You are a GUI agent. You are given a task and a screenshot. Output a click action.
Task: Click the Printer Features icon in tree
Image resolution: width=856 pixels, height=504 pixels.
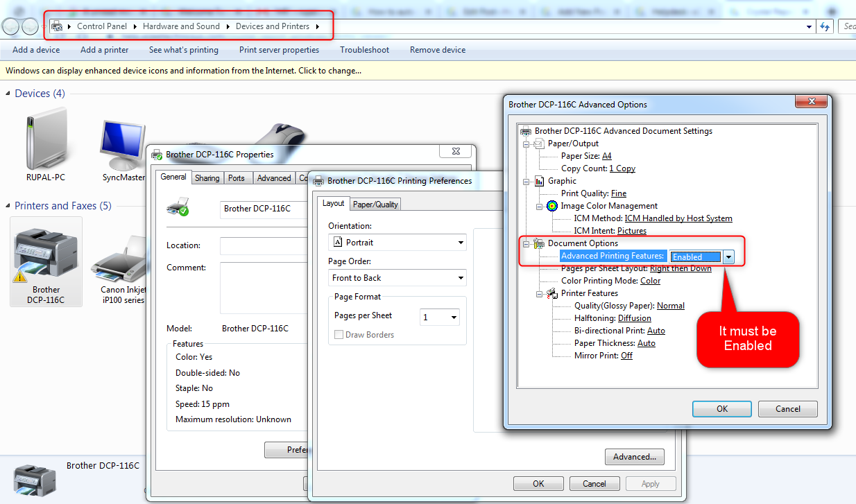coord(552,293)
